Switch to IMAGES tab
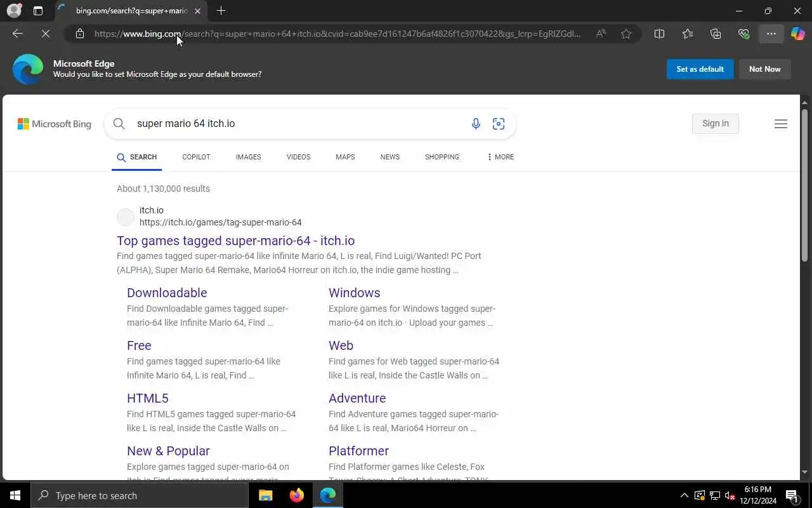The width and height of the screenshot is (812, 508). click(248, 157)
